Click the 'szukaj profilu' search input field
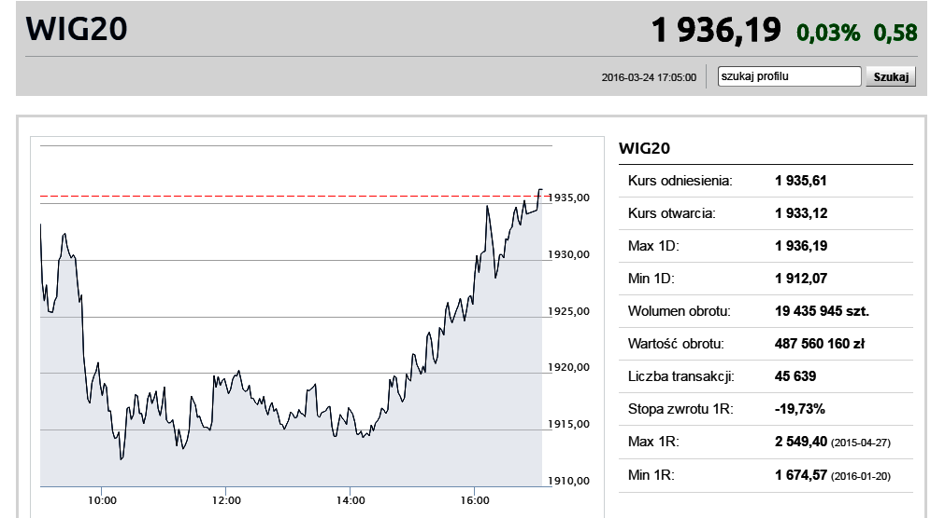This screenshot has height=518, width=945. (789, 77)
